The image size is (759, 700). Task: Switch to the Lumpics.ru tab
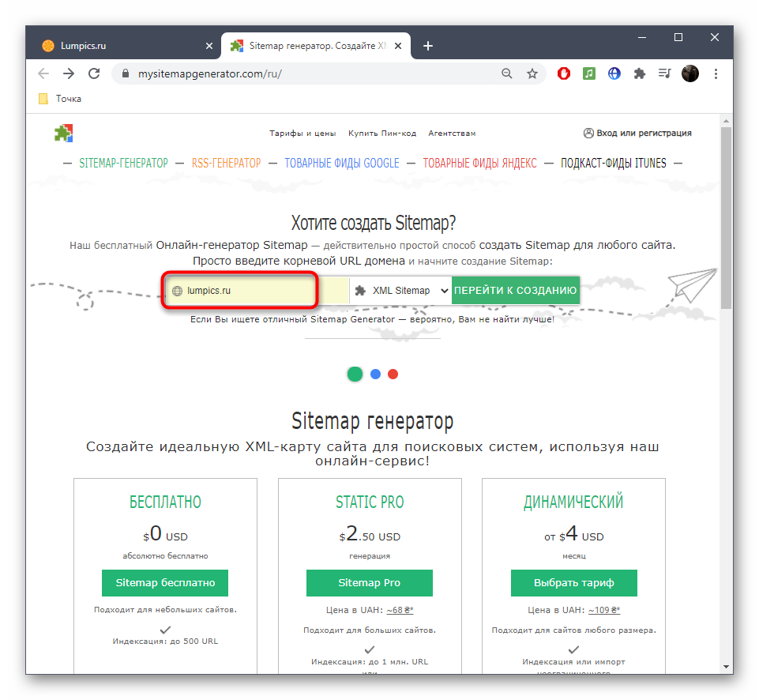pyautogui.click(x=118, y=46)
